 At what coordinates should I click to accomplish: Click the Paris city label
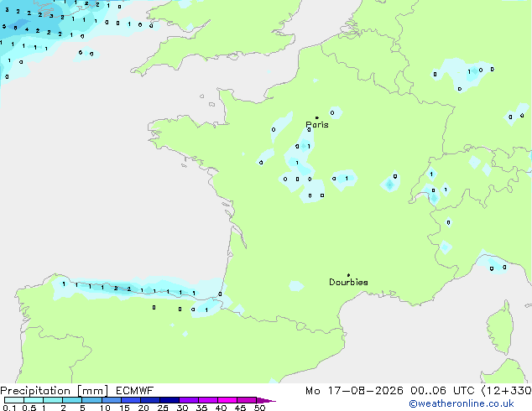(317, 125)
